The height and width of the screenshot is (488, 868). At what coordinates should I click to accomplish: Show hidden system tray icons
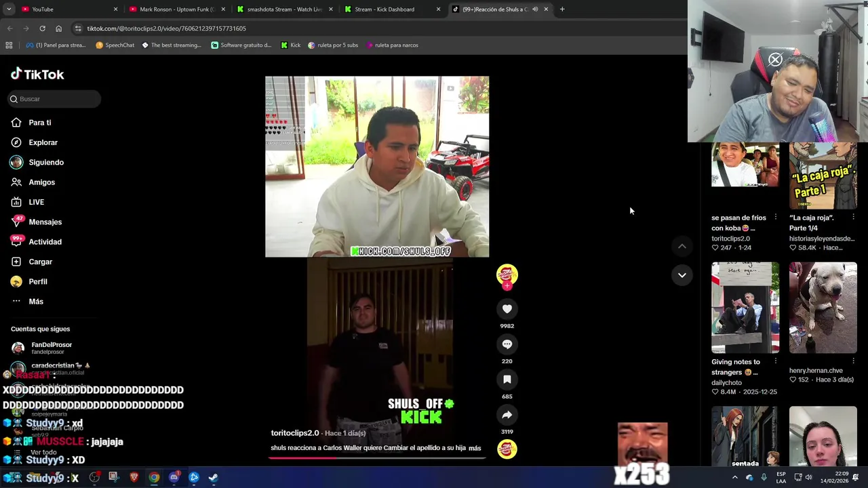[734, 477]
